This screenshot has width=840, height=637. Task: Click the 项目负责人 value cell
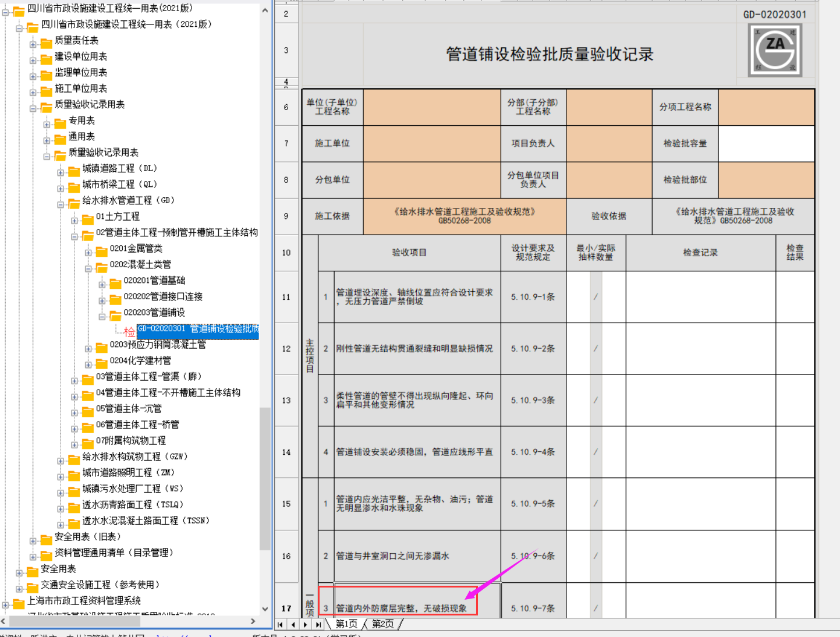coord(609,143)
